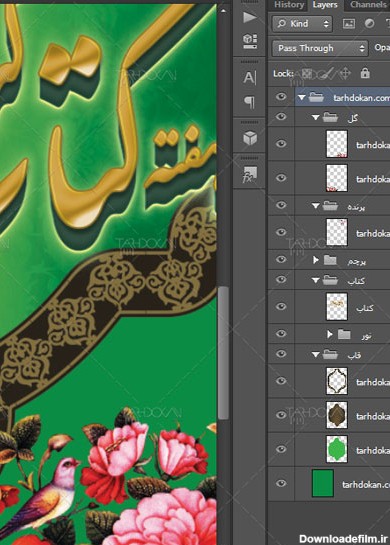
Task: Select the green frame shape layer thumbnail
Action: coord(336,449)
